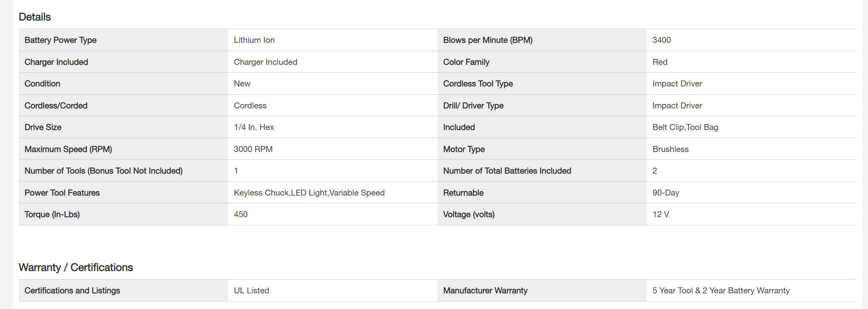
Task: Select the 1/4 In. Hex value
Action: point(254,127)
